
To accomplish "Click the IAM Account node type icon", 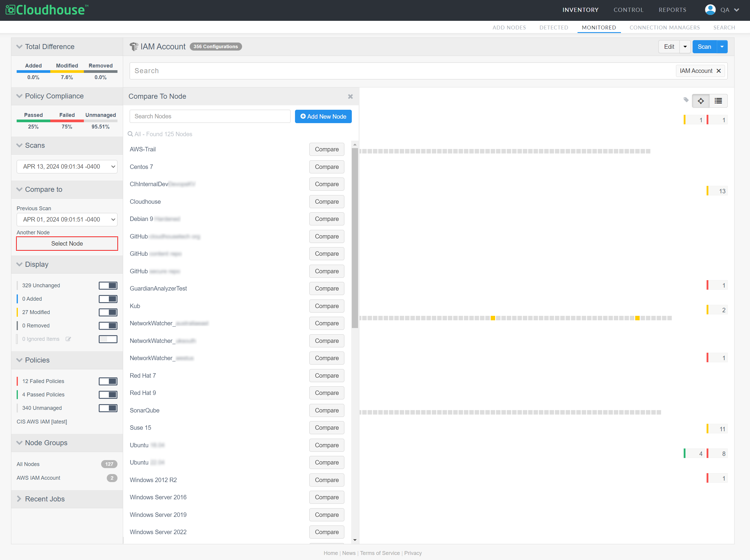I will (x=134, y=46).
